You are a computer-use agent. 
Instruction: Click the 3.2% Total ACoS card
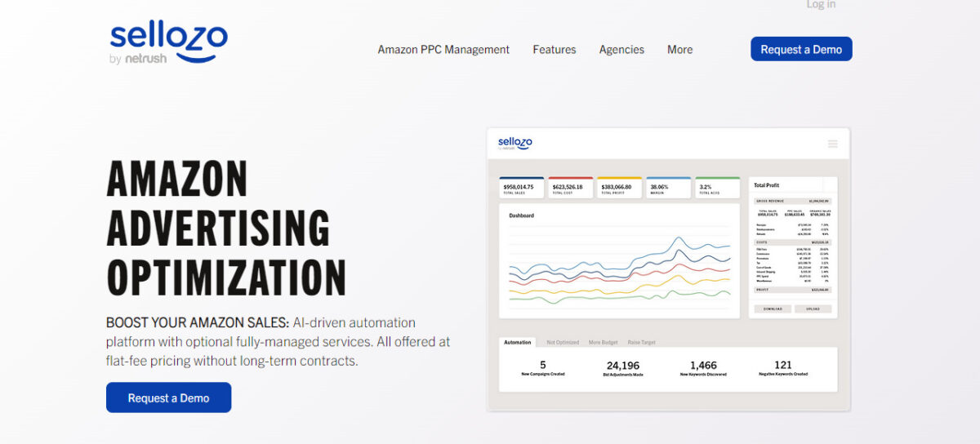point(717,188)
